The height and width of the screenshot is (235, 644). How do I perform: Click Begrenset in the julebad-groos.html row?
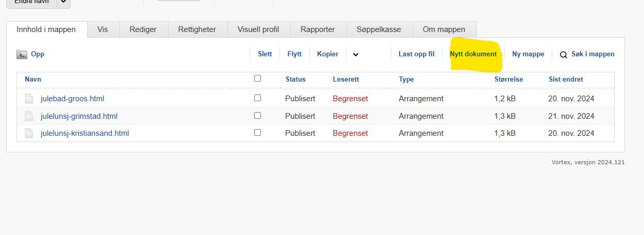point(351,99)
